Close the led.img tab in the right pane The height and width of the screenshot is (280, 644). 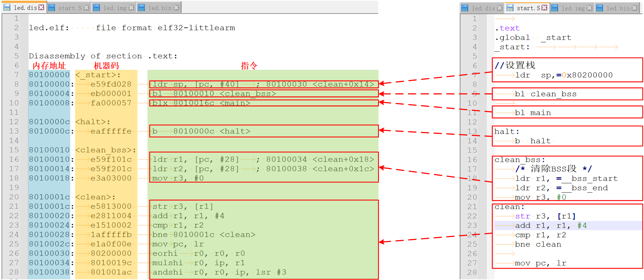tap(589, 8)
